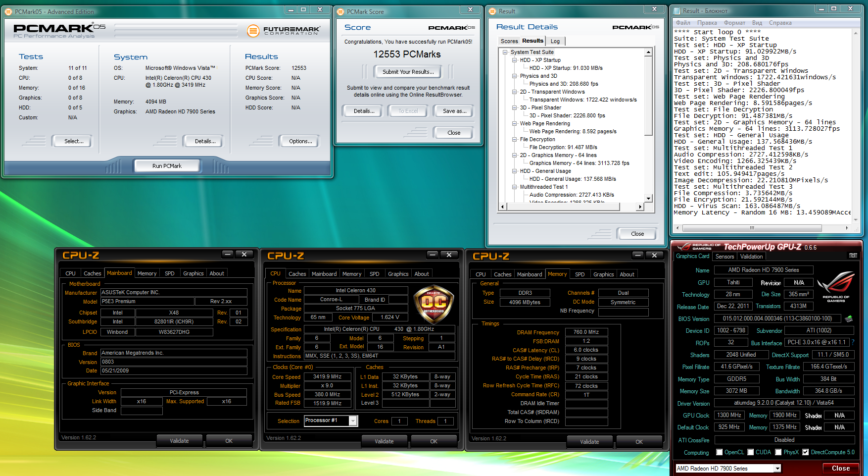
Task: Open the Формат menu in Notepad
Action: click(734, 23)
